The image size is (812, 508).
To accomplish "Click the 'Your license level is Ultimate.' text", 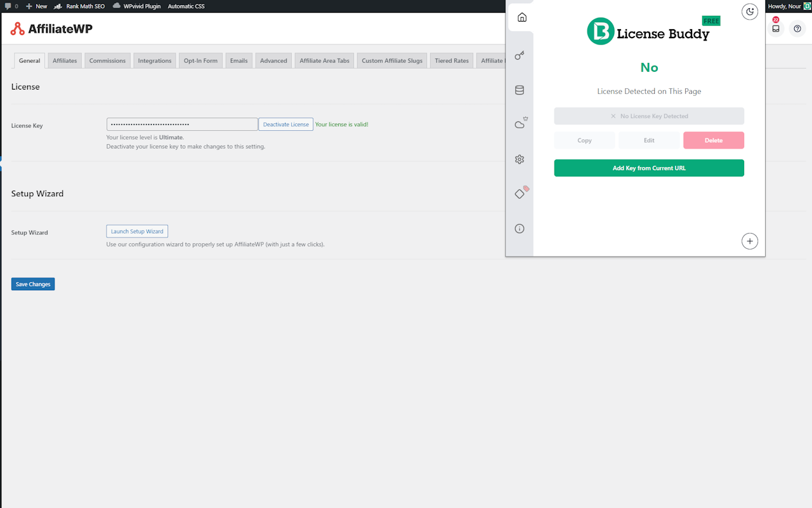I will 145,137.
